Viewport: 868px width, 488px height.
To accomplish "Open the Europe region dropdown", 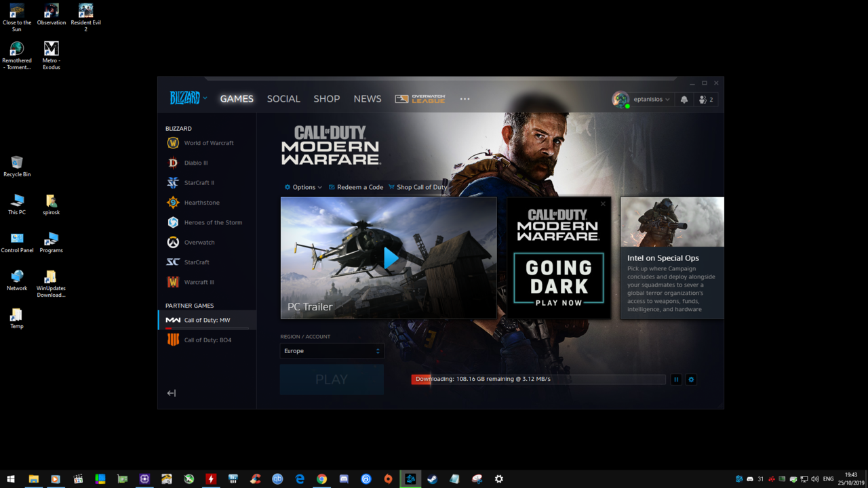I will pyautogui.click(x=332, y=351).
